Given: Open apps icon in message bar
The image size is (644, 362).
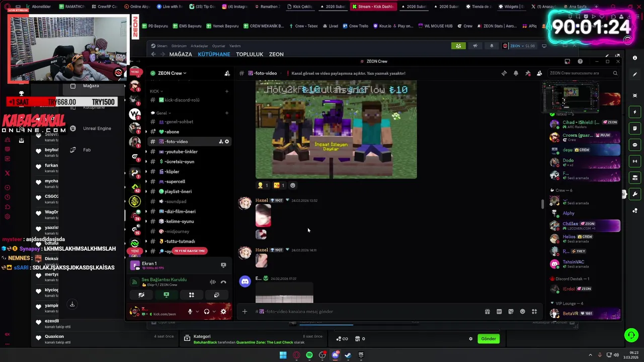Looking at the screenshot, I should pos(534,312).
